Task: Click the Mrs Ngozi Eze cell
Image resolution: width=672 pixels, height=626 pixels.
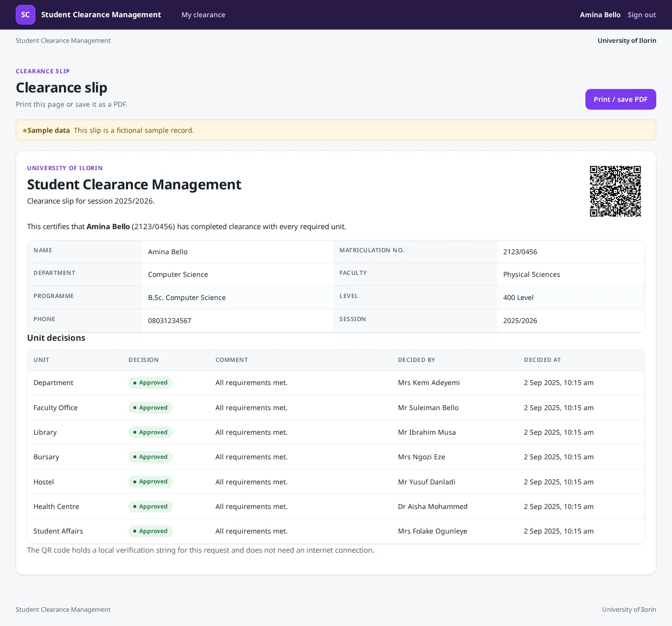Action: click(422, 457)
